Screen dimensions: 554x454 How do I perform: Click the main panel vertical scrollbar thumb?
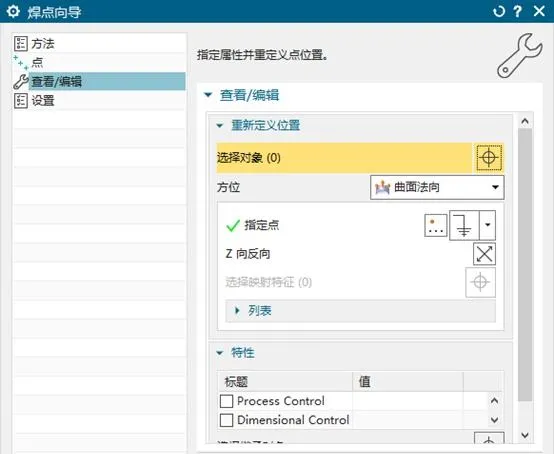click(x=525, y=265)
